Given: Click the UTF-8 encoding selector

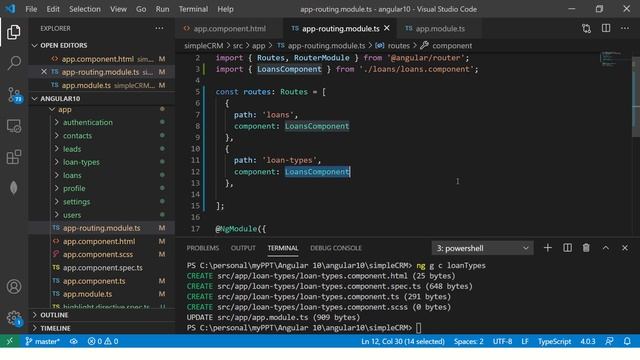Looking at the screenshot, I should 502,341.
